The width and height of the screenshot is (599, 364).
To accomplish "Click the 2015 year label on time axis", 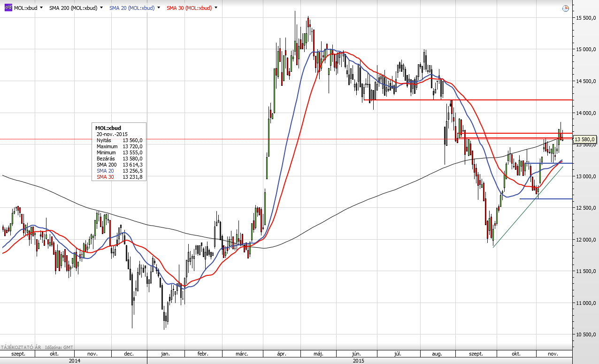I will pos(358,361).
